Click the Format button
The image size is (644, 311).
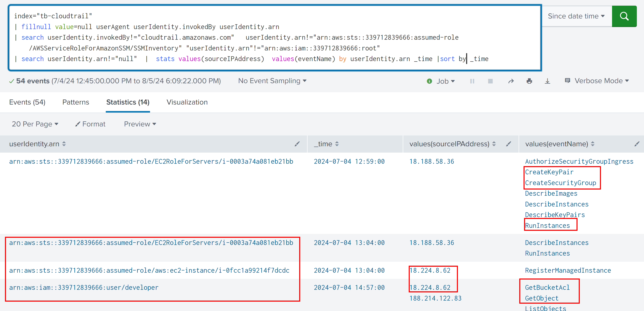[90, 124]
